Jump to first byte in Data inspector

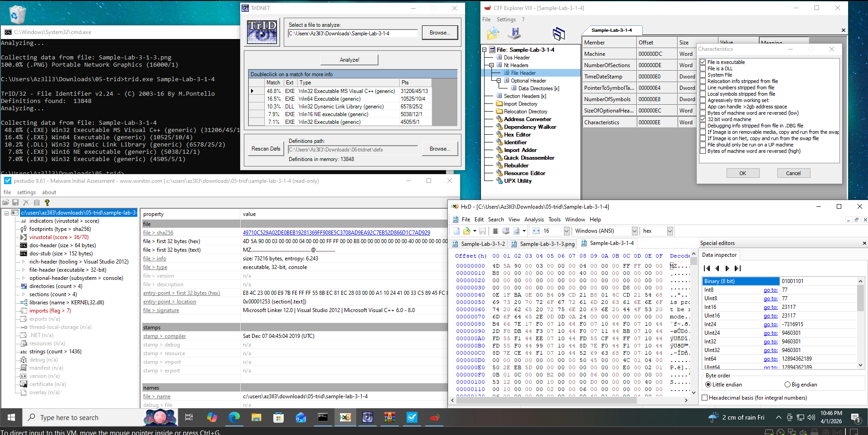(707, 269)
